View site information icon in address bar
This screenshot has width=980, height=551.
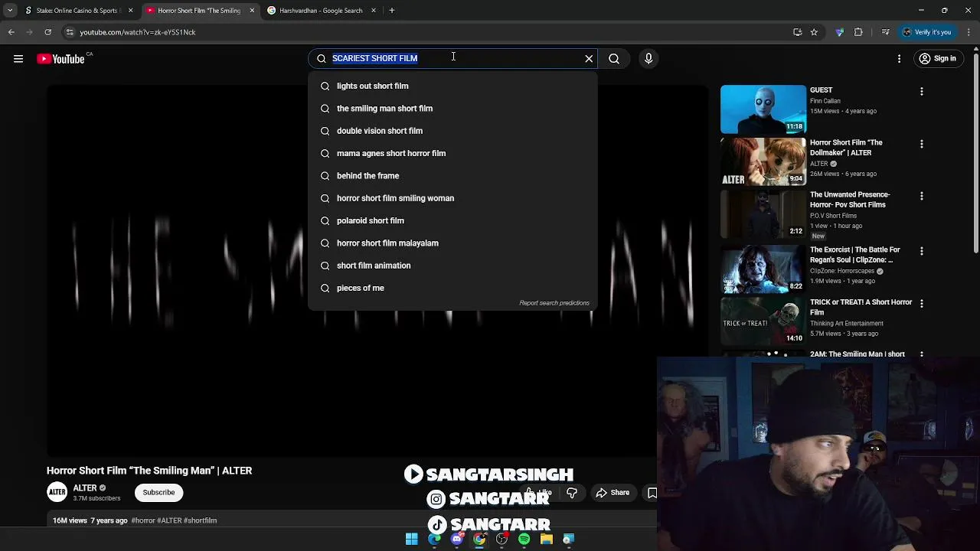point(70,32)
